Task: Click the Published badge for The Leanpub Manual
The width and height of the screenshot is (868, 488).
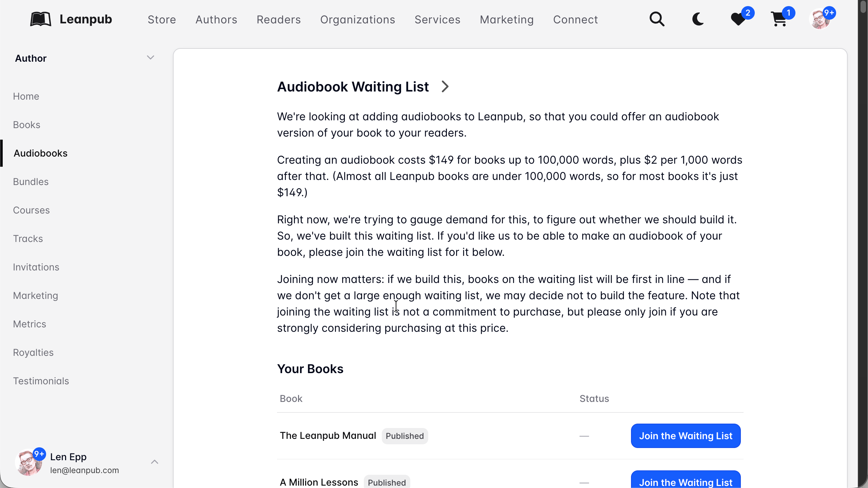Action: click(x=405, y=436)
